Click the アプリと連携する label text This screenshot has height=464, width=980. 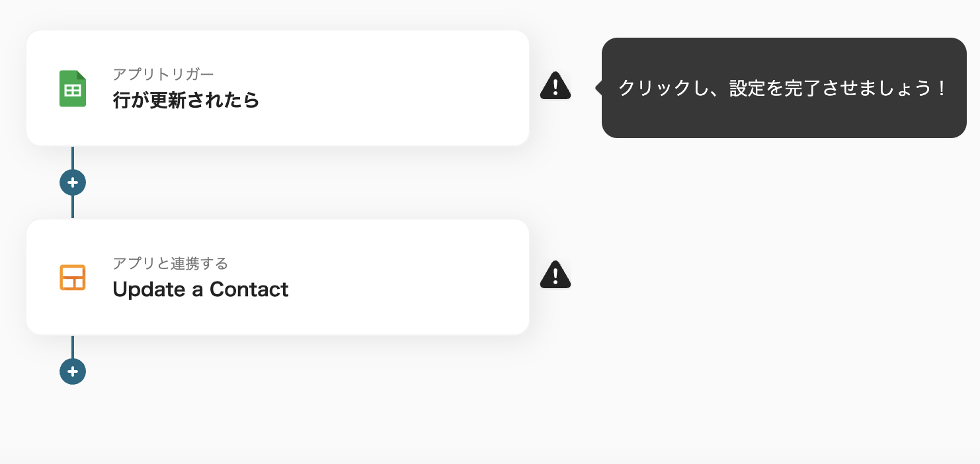(170, 264)
